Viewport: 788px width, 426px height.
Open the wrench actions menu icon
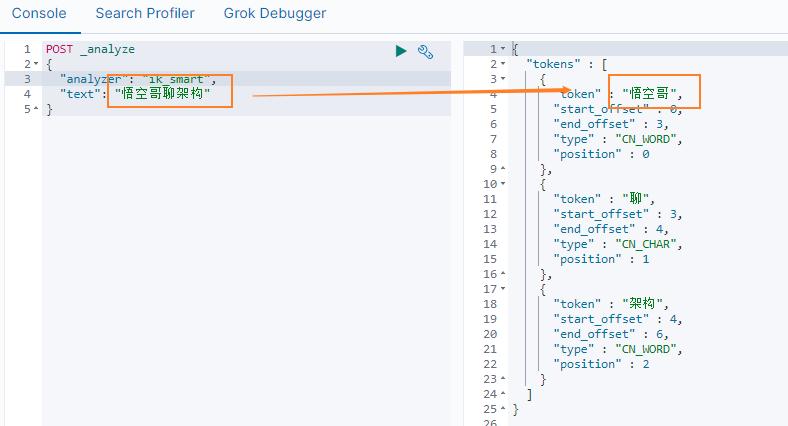coord(424,51)
